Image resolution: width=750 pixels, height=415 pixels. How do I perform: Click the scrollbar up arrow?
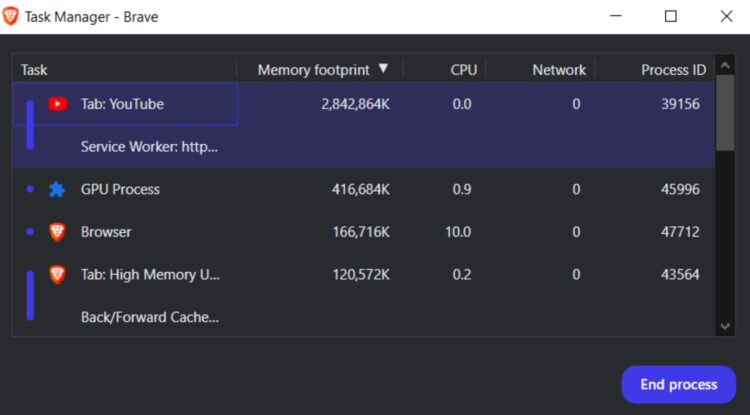click(725, 66)
